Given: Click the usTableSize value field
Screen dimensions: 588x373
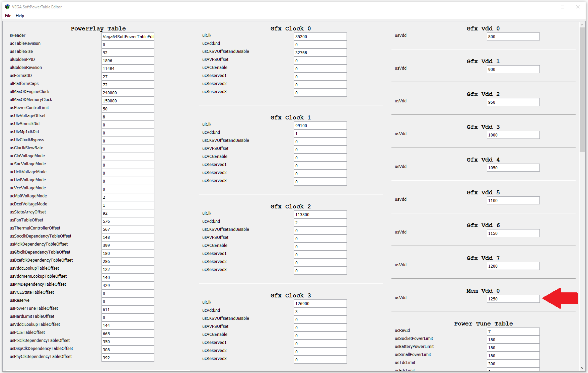Looking at the screenshot, I should 128,53.
